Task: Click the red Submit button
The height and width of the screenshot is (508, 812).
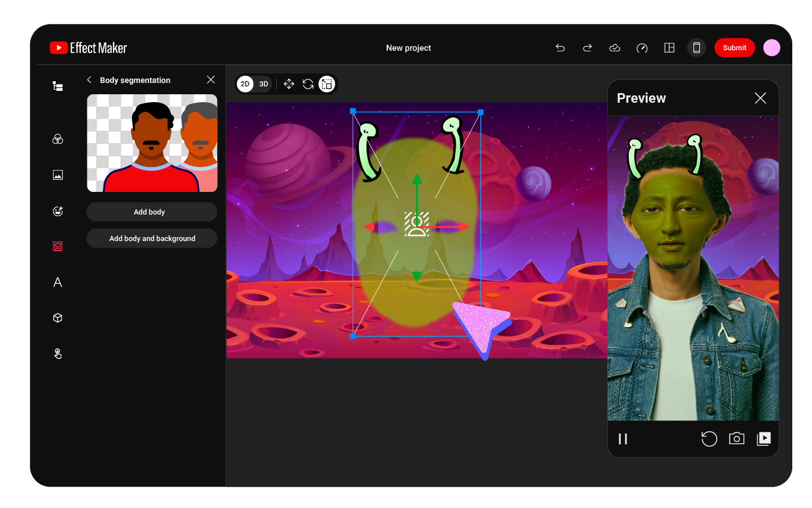Action: click(734, 48)
